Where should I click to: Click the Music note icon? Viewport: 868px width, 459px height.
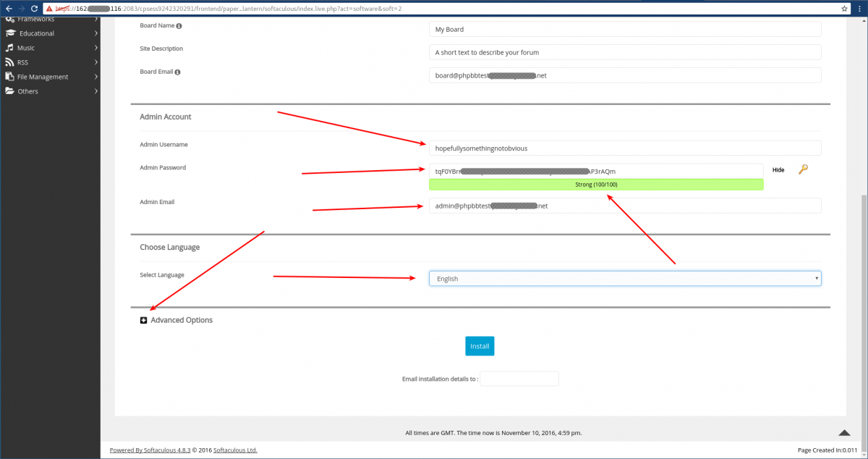(x=9, y=48)
